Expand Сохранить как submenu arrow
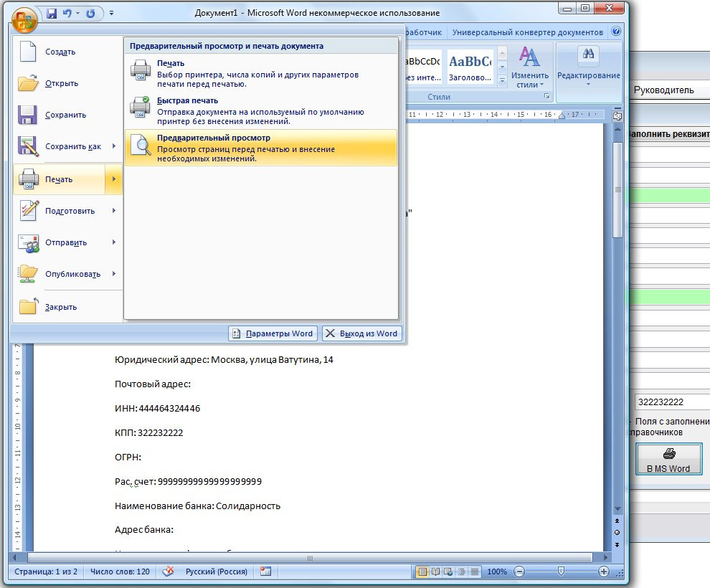710x588 pixels. 113,146
